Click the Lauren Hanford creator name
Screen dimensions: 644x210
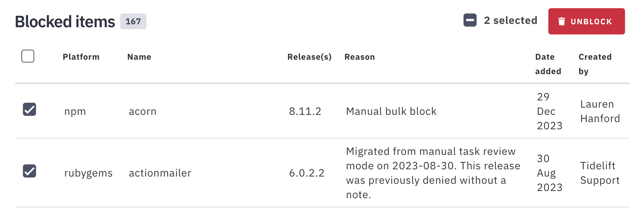(x=600, y=111)
